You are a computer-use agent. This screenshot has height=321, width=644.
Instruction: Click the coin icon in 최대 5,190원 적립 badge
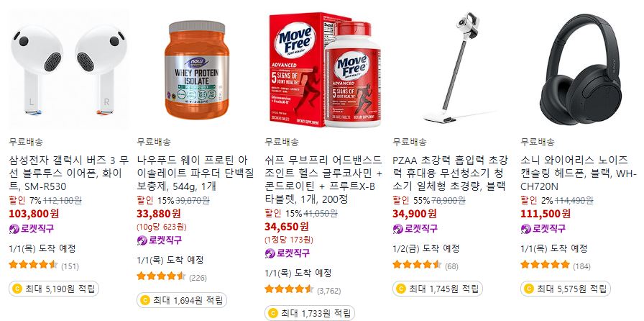[17, 289]
